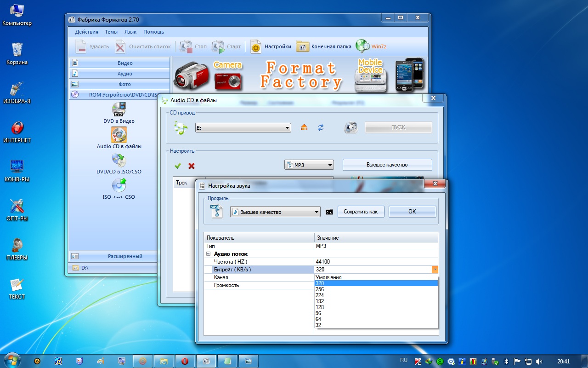
Task: Click the red X deselect icon
Action: pyautogui.click(x=192, y=166)
